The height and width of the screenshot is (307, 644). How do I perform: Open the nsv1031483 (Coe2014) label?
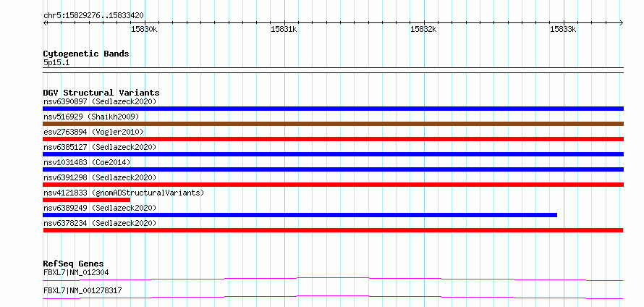[x=87, y=162]
